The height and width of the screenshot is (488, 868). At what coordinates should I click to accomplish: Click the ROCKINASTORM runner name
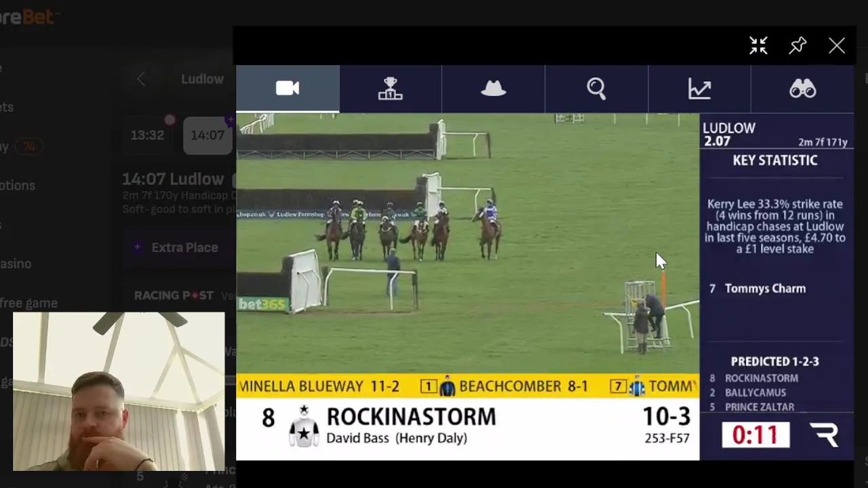(x=411, y=416)
